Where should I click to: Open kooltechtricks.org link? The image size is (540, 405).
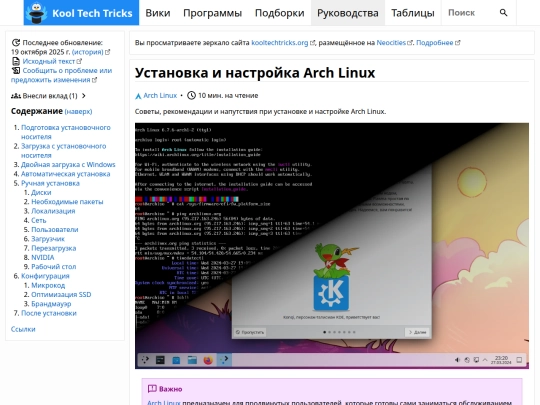[x=280, y=43]
